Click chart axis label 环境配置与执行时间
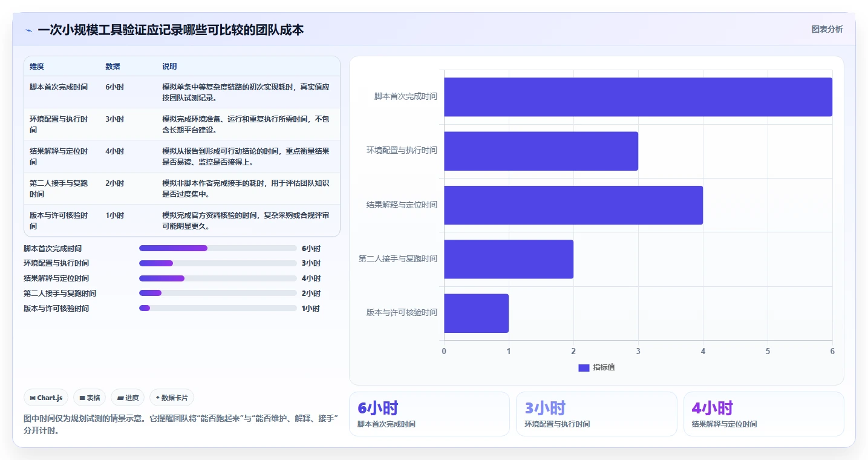868x460 pixels. click(402, 151)
